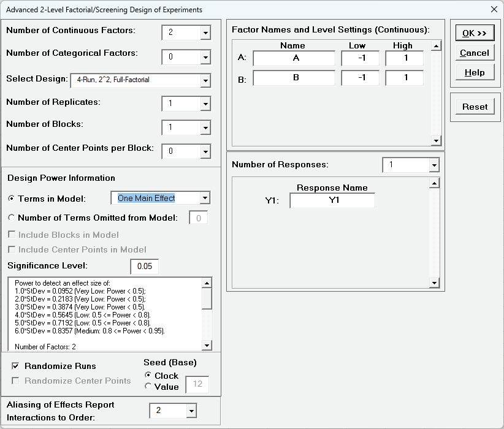Open the Terms in Model dropdown
The height and width of the screenshot is (429, 504).
[205, 198]
